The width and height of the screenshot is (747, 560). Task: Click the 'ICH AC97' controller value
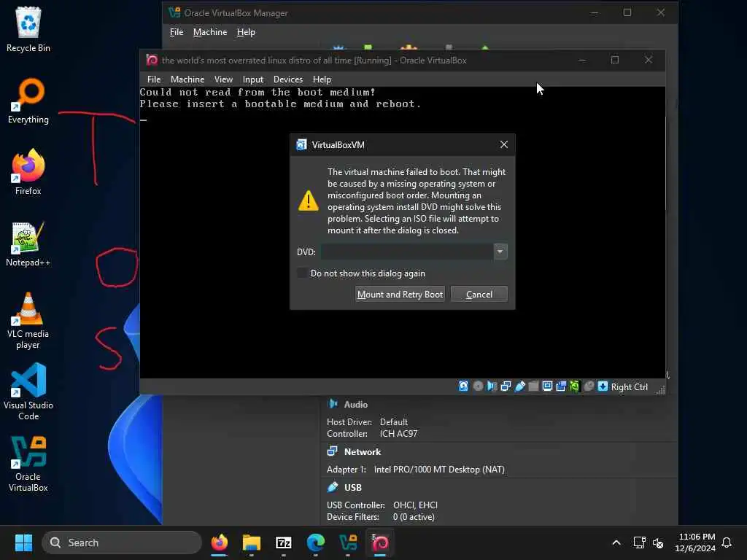[x=398, y=433]
